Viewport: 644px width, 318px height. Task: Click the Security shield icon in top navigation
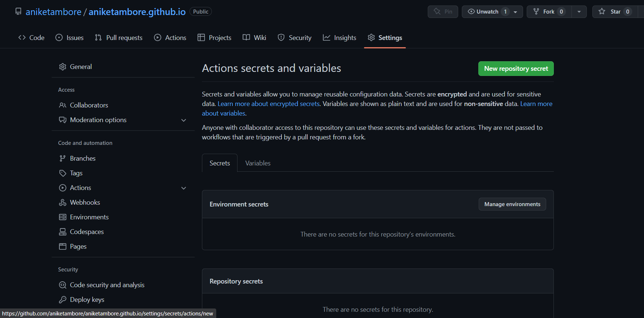coord(281,37)
